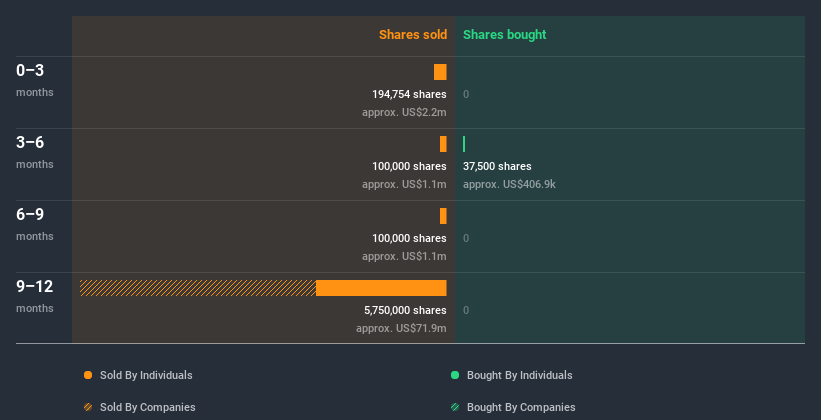Click the Shares sold column header

click(x=413, y=35)
